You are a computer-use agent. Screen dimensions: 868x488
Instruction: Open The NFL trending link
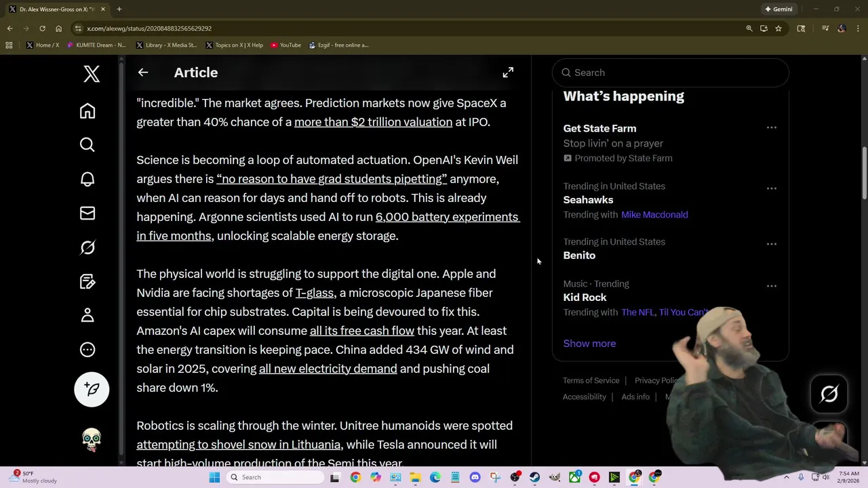pyautogui.click(x=637, y=312)
